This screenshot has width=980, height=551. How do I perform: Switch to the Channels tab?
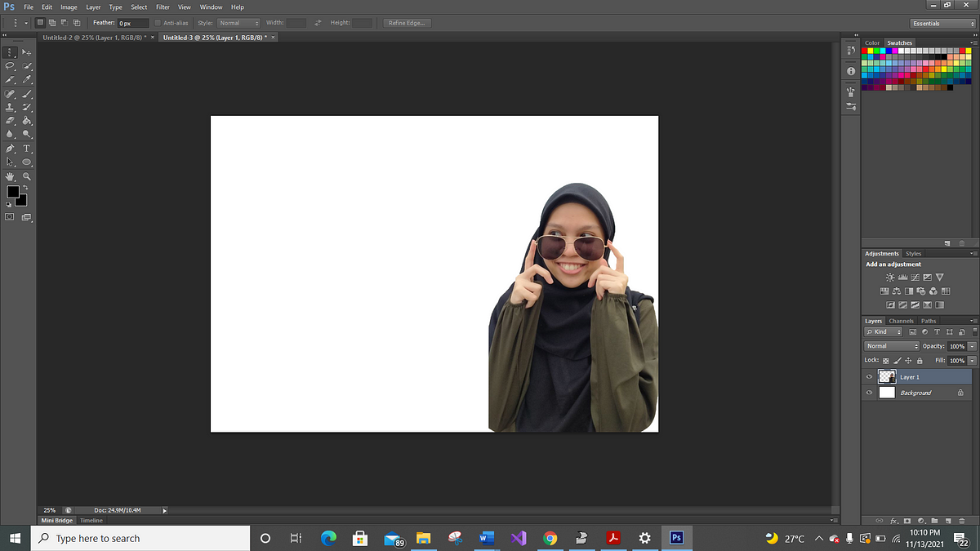click(x=902, y=321)
